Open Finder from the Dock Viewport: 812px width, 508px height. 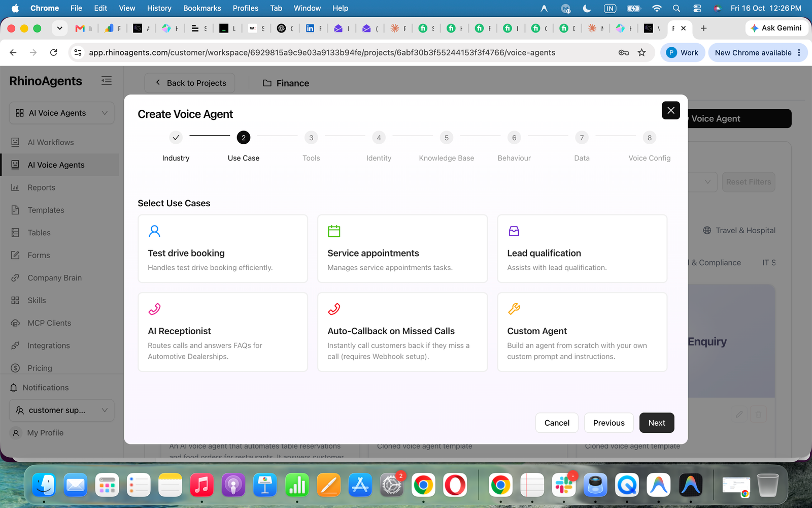click(44, 486)
